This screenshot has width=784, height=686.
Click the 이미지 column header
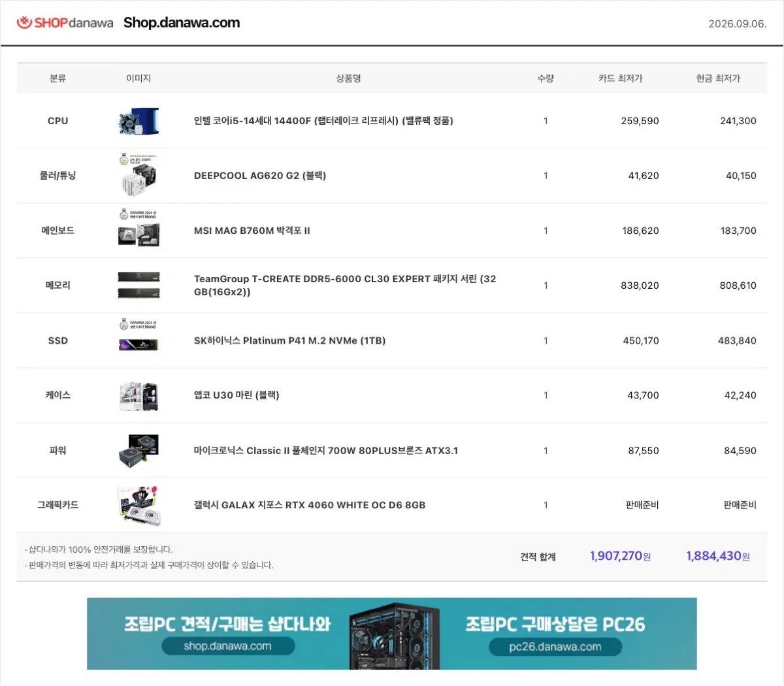pos(139,78)
